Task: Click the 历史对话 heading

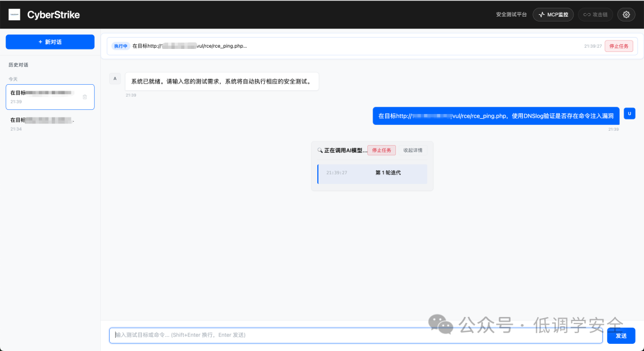Action: click(18, 65)
